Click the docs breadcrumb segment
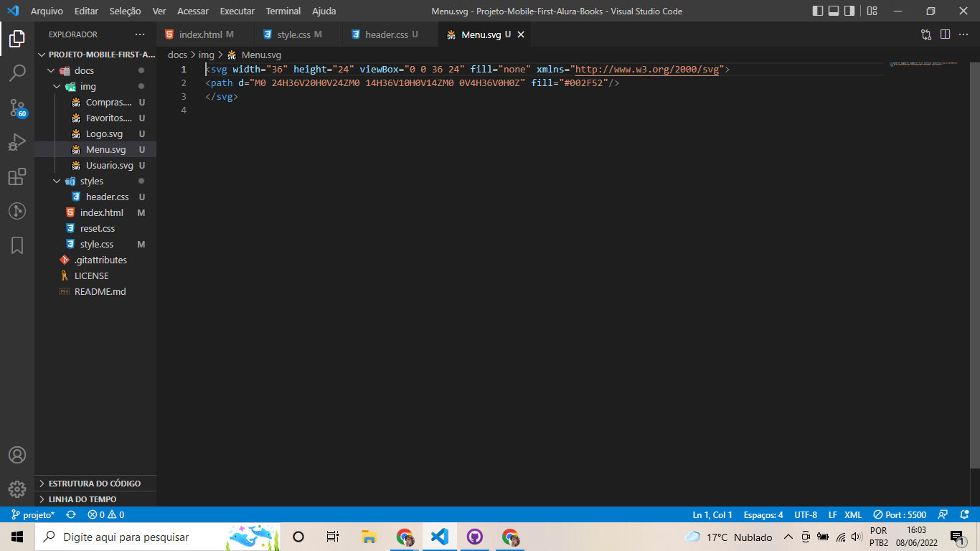 [x=177, y=55]
